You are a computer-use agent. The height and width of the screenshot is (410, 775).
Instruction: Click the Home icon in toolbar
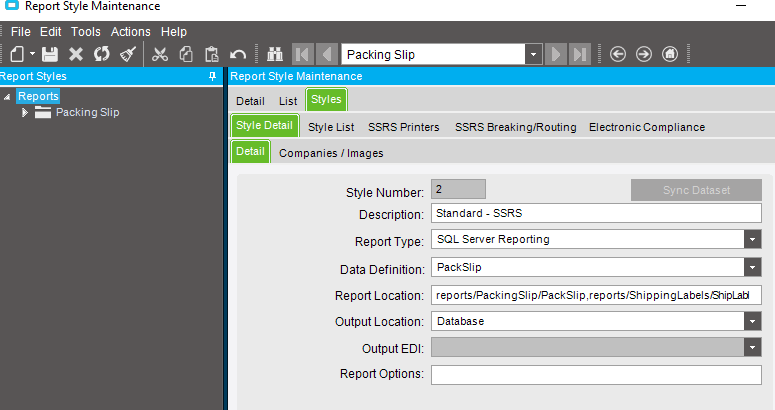pos(670,54)
